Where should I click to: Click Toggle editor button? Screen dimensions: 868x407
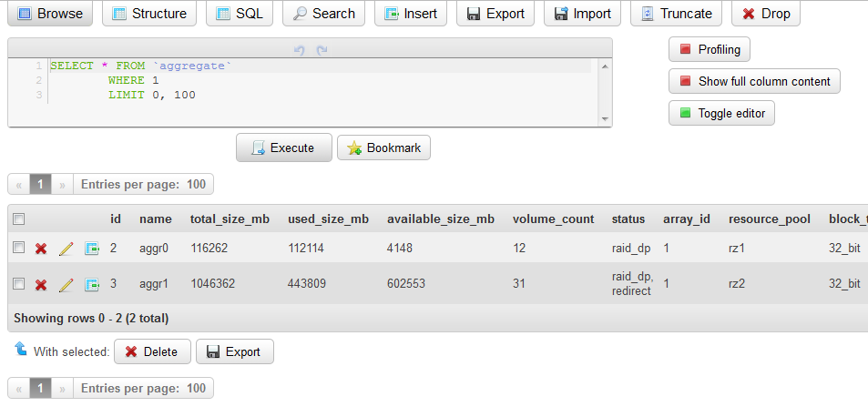point(721,113)
